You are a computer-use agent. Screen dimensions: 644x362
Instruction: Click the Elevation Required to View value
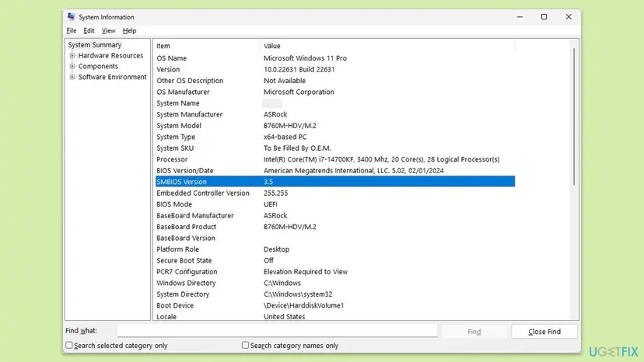[x=306, y=272]
